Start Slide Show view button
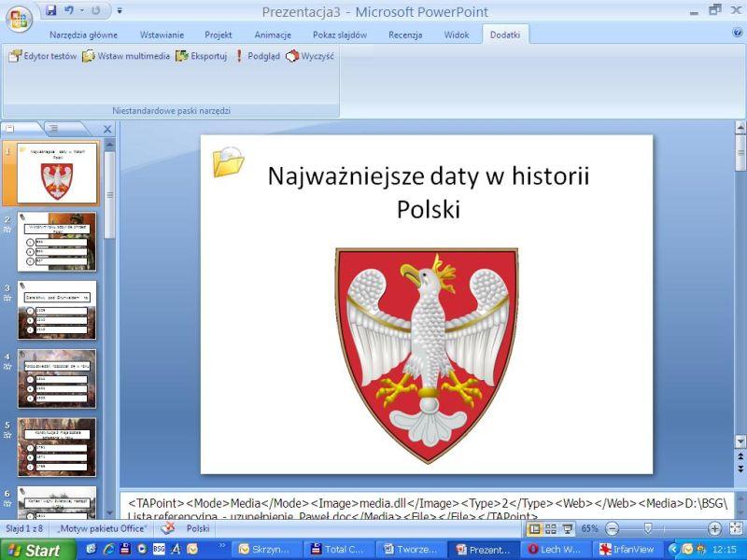The width and height of the screenshot is (747, 560). 567,528
